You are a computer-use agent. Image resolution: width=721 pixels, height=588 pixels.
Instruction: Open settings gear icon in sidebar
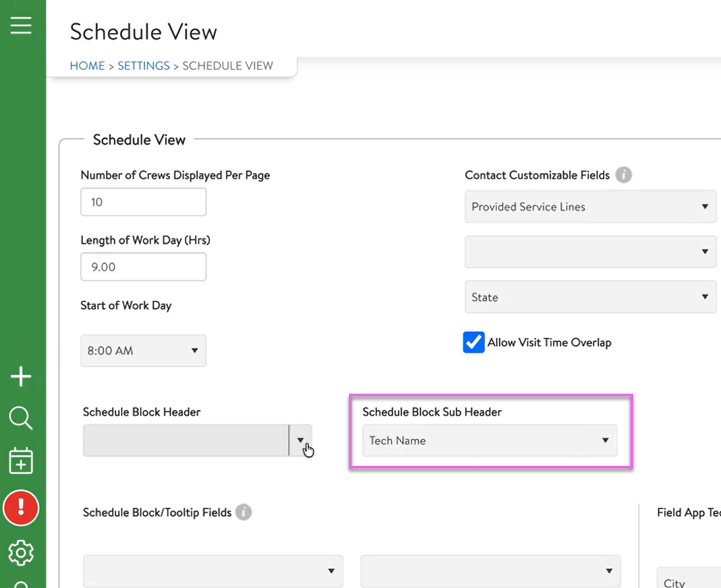coord(21,552)
